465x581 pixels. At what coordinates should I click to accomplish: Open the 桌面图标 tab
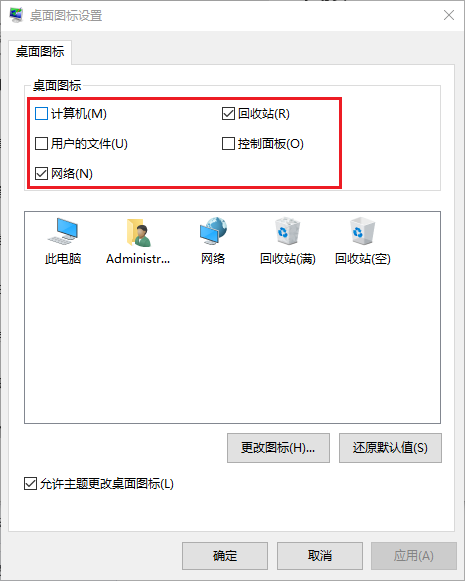tap(40, 52)
